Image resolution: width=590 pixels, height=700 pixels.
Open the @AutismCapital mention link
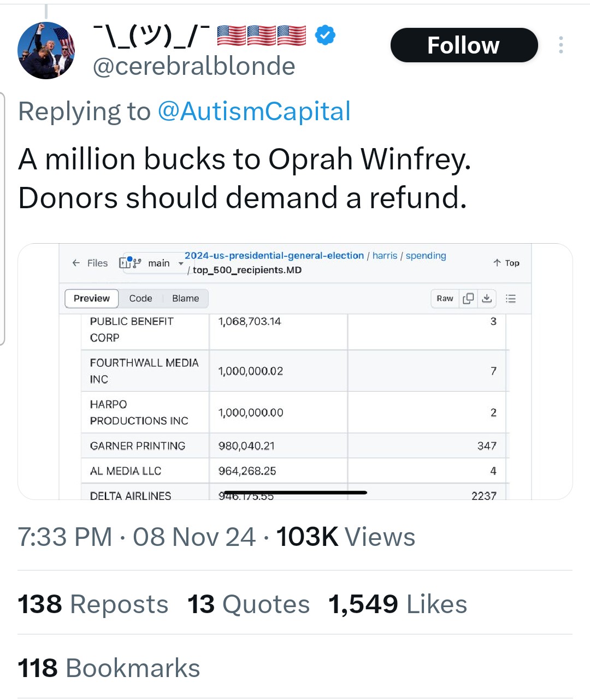[254, 111]
